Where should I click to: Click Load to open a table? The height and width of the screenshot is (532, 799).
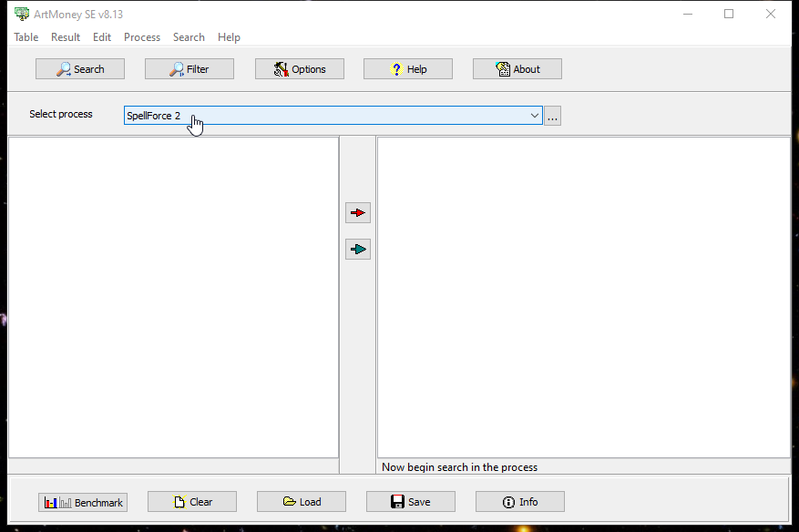click(302, 501)
